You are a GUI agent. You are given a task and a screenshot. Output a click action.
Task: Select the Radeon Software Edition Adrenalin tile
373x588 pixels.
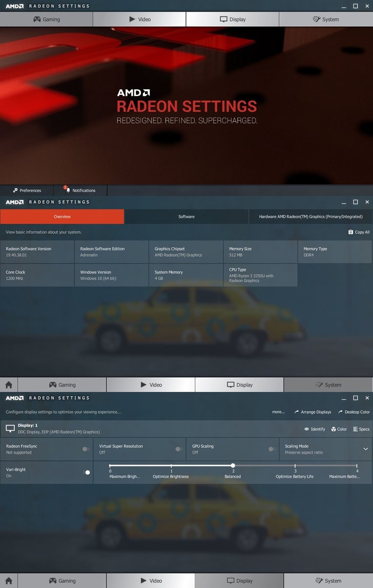pos(111,252)
